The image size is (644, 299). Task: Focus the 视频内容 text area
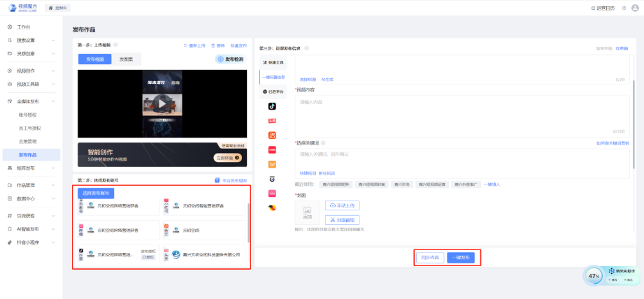(x=462, y=116)
